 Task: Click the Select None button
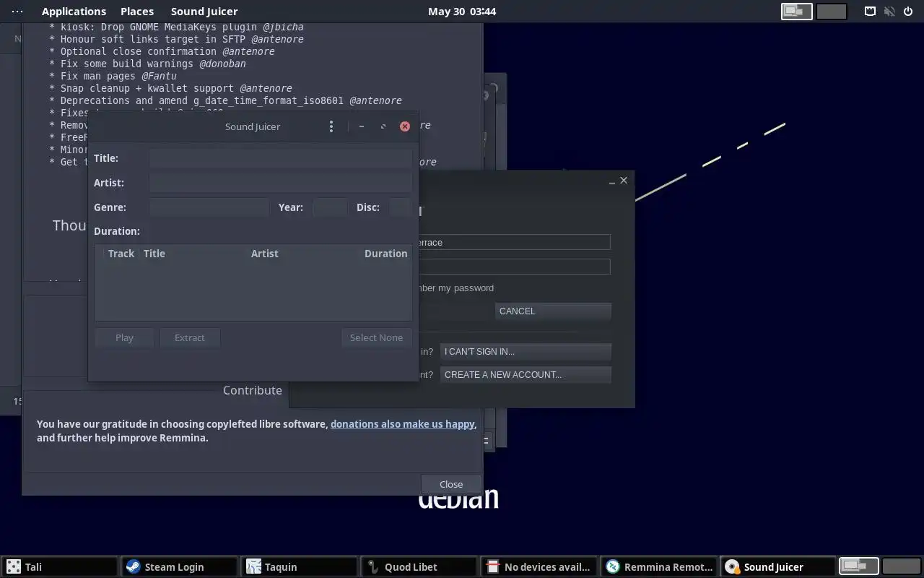(x=376, y=337)
